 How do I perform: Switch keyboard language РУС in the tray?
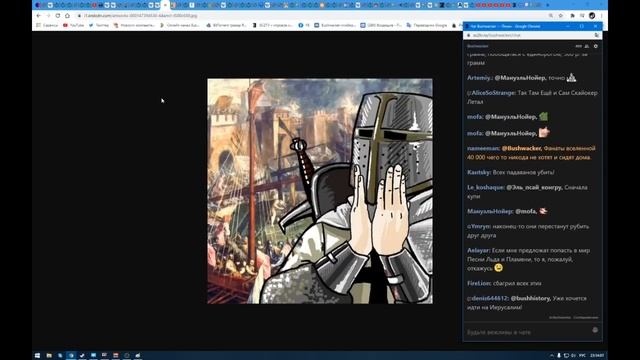point(582,356)
